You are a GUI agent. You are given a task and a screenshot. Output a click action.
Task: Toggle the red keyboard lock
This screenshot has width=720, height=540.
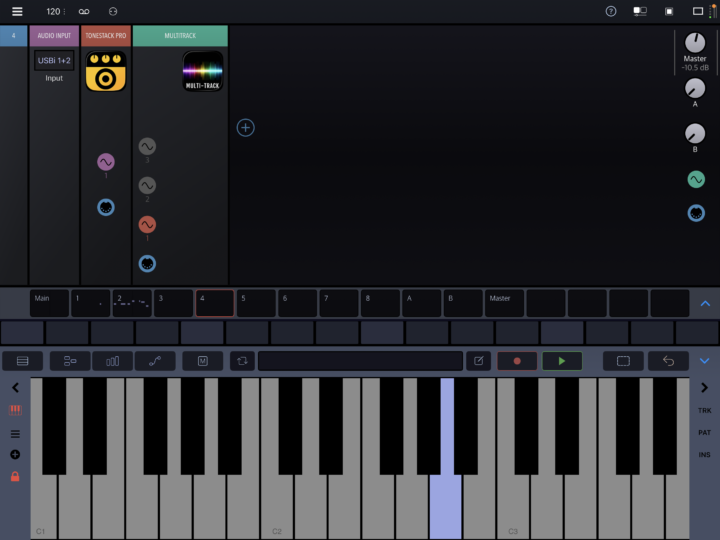[15, 476]
